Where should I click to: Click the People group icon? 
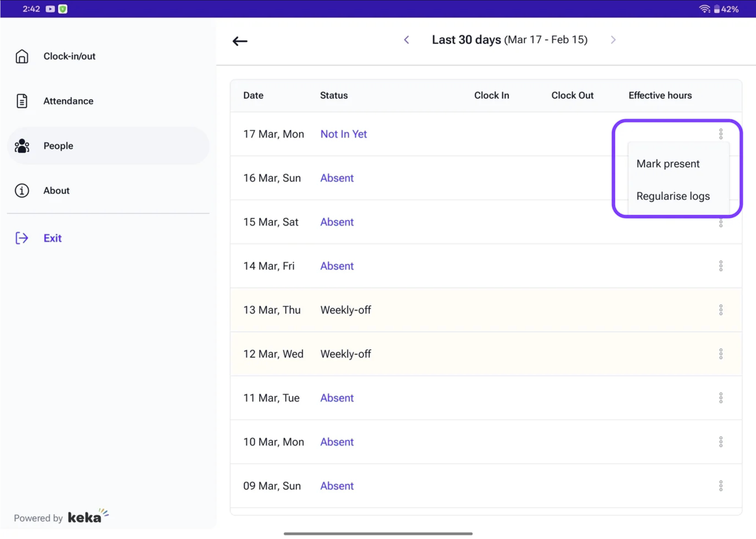coord(22,146)
